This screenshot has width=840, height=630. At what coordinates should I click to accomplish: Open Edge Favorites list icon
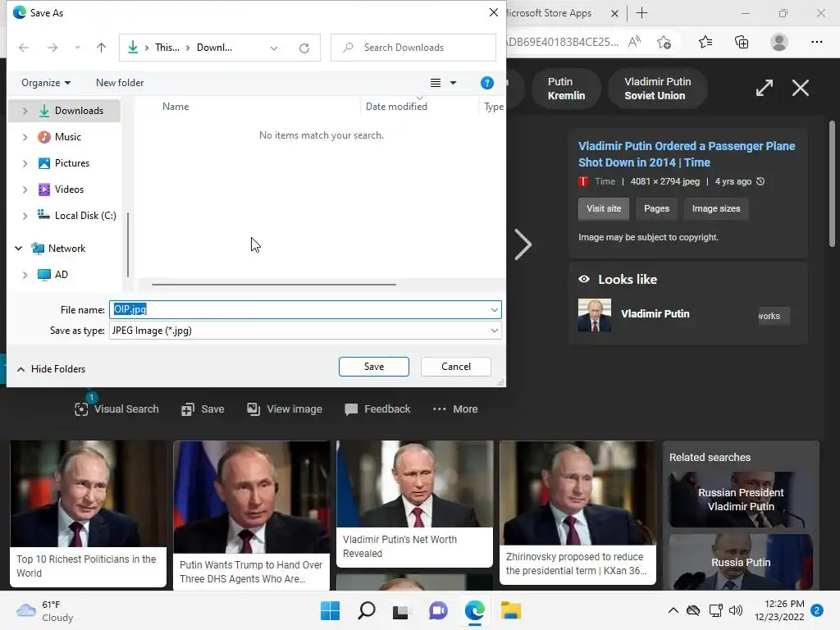pyautogui.click(x=705, y=42)
